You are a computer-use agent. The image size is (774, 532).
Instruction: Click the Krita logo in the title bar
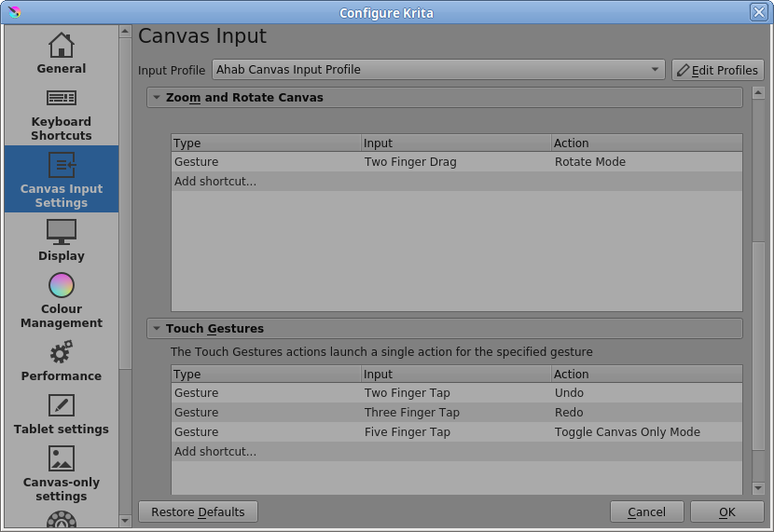pos(14,12)
